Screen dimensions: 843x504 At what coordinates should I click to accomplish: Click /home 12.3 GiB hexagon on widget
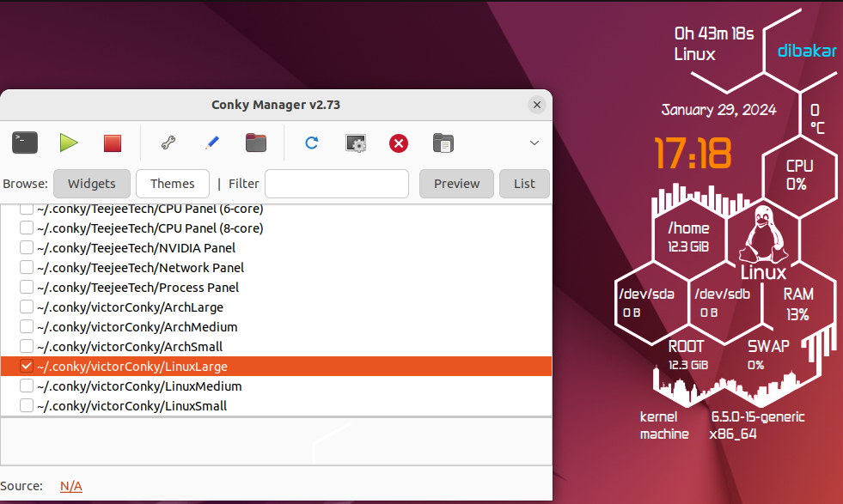pos(688,237)
